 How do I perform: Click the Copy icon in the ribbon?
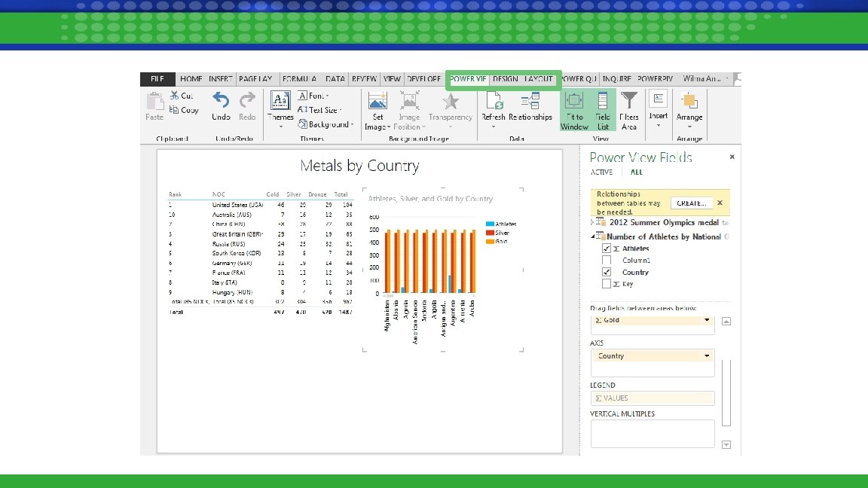pos(174,109)
